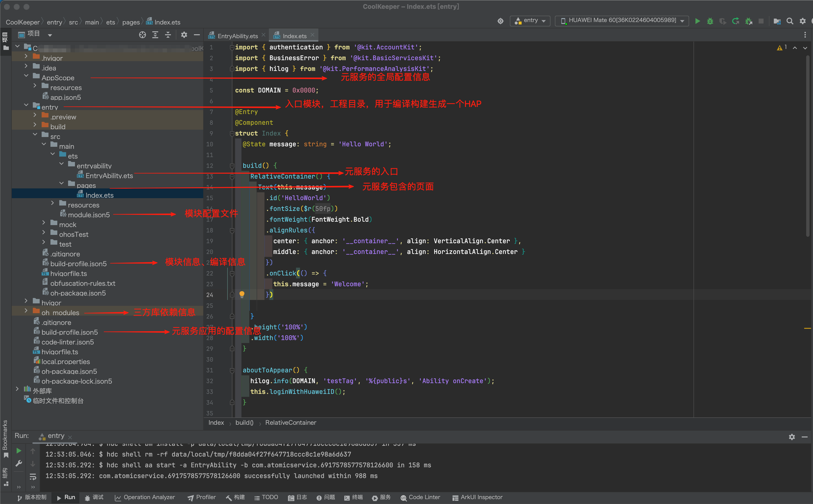Open HUAWEI Mate 60 device selector

[622, 21]
